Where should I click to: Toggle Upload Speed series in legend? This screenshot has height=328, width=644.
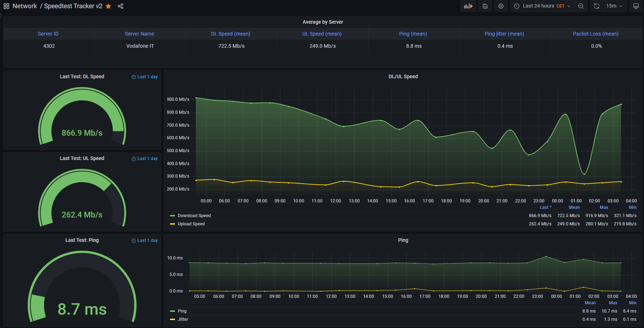pyautogui.click(x=191, y=224)
